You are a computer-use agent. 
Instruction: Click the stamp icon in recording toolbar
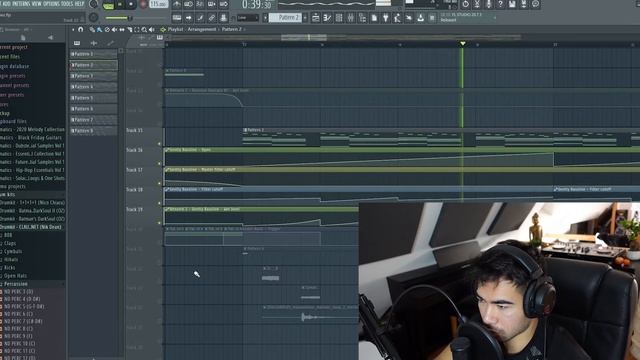(223, 18)
